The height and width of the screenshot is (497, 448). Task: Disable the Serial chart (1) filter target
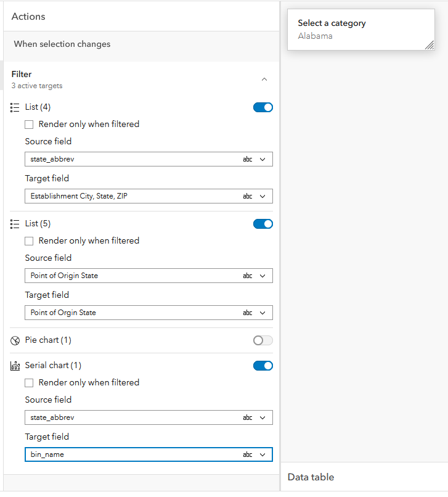(x=263, y=366)
